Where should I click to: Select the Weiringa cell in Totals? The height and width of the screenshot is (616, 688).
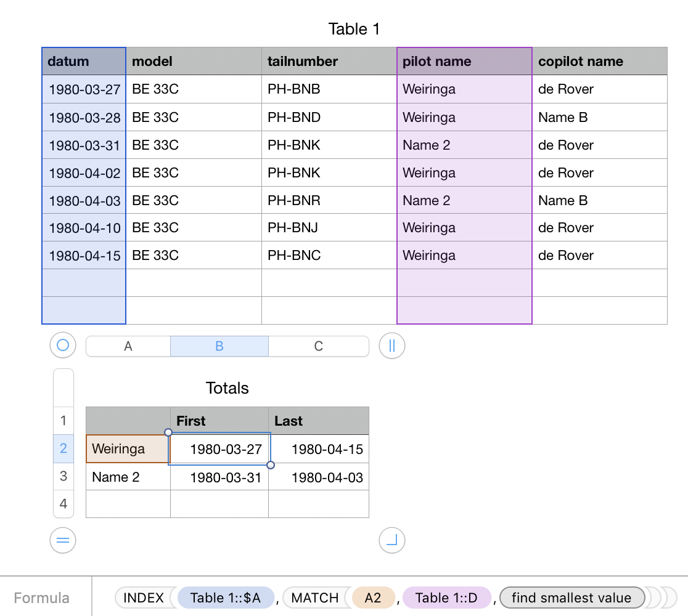coord(127,448)
